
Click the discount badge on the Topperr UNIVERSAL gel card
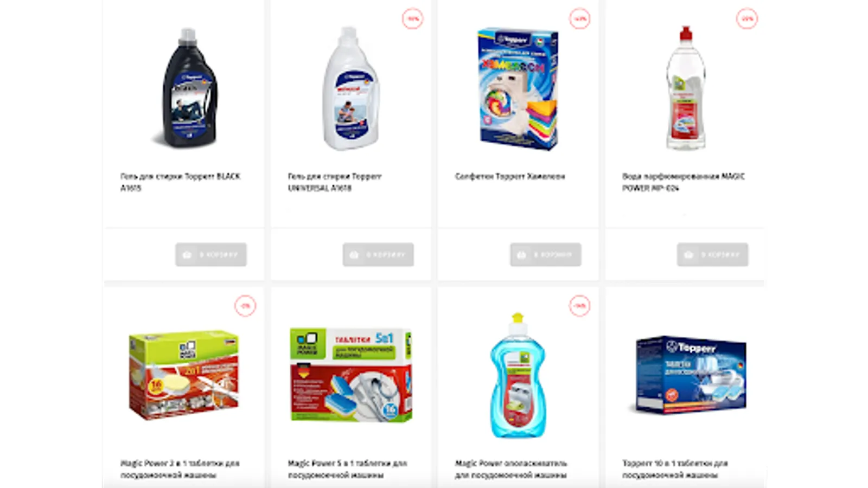pos(413,19)
